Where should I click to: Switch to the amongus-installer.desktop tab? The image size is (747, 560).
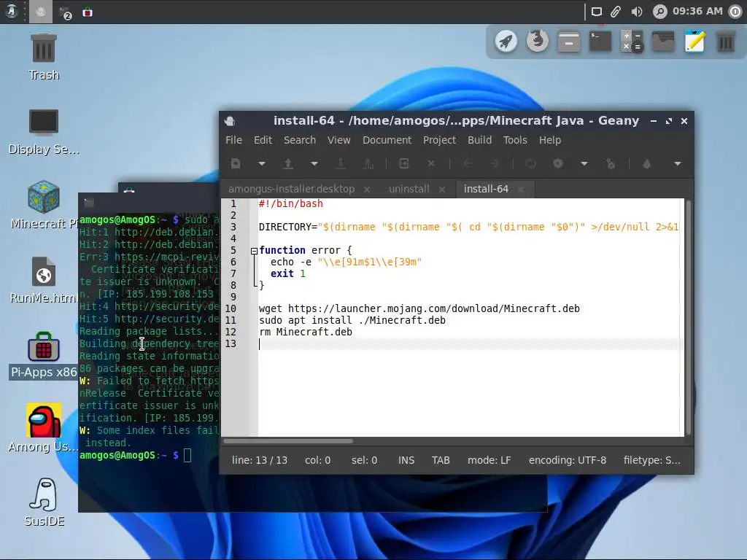291,189
